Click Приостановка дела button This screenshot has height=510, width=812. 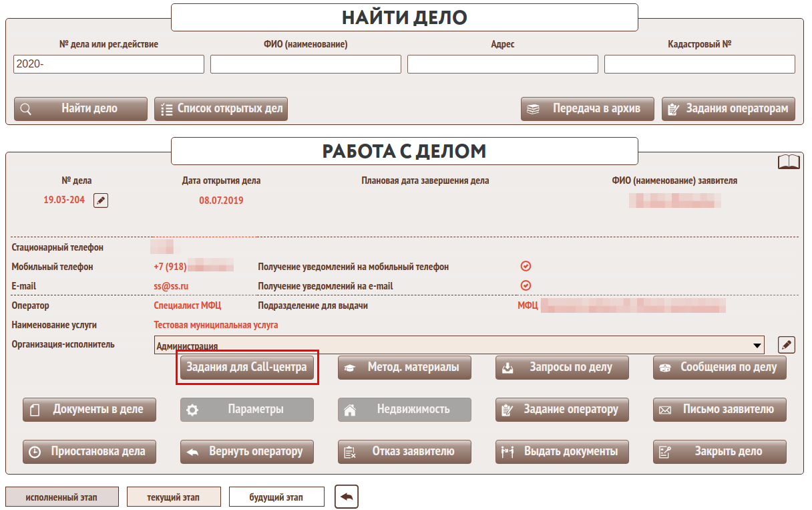89,452
